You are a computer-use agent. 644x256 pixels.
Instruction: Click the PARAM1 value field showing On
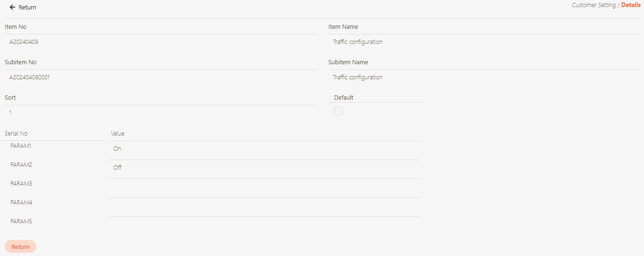(x=264, y=149)
